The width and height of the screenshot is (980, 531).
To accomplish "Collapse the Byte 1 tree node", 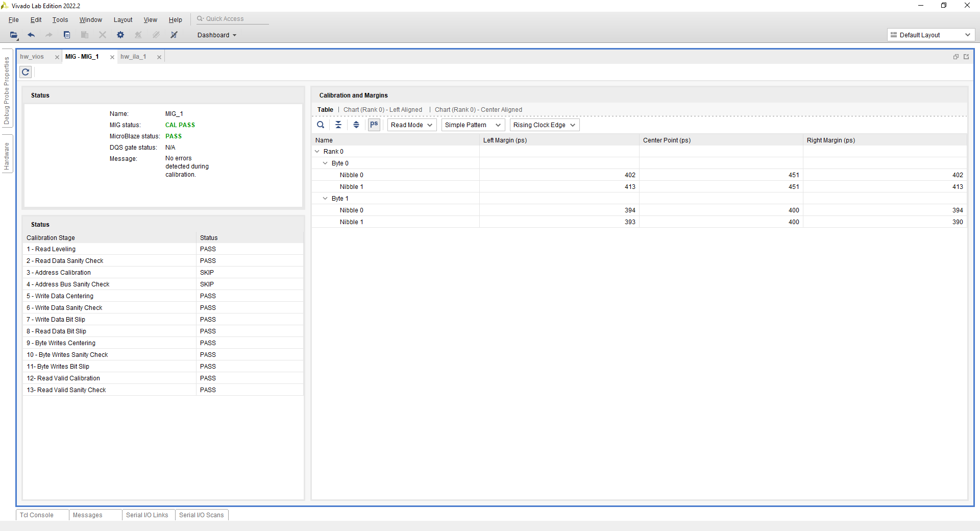I will point(326,199).
